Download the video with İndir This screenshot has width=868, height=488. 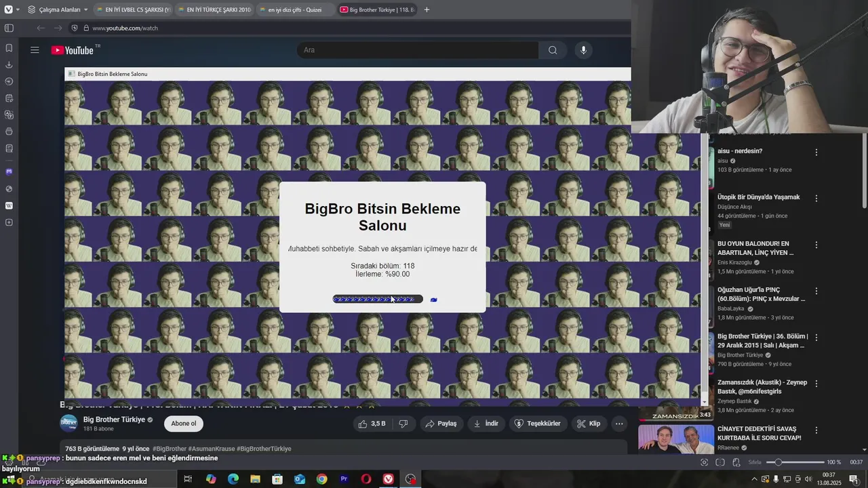click(x=486, y=424)
